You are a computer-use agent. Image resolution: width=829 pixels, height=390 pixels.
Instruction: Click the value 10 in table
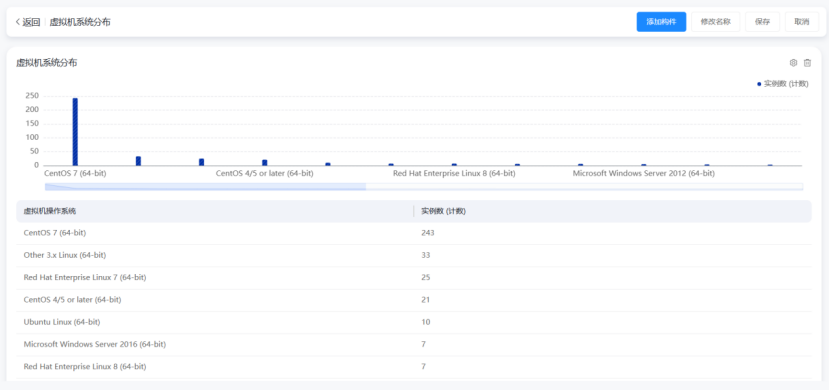(426, 322)
